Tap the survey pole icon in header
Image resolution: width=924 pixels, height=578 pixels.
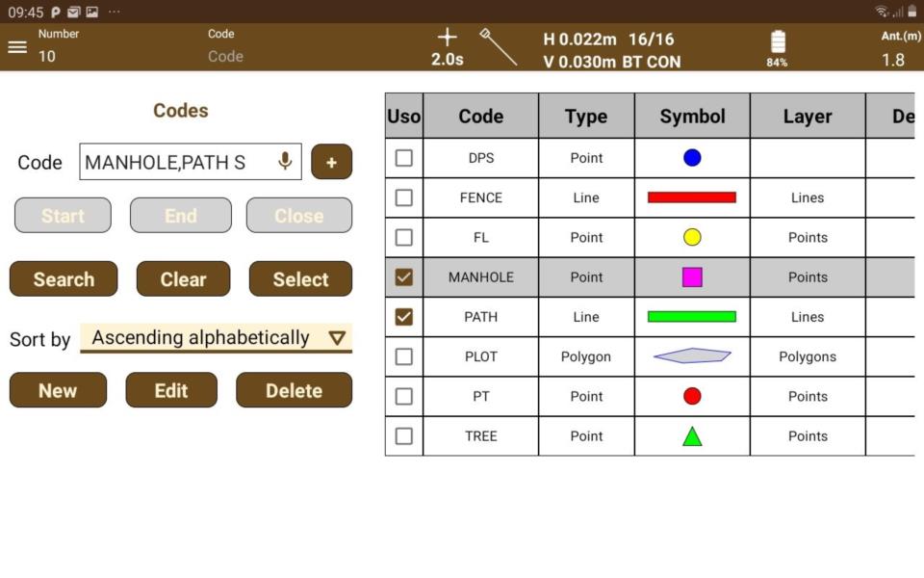[499, 47]
